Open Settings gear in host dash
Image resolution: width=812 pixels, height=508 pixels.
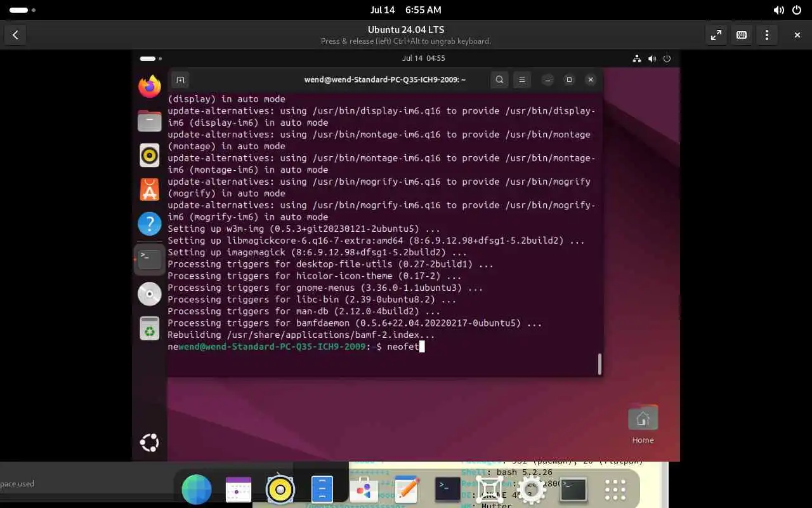pos(532,490)
